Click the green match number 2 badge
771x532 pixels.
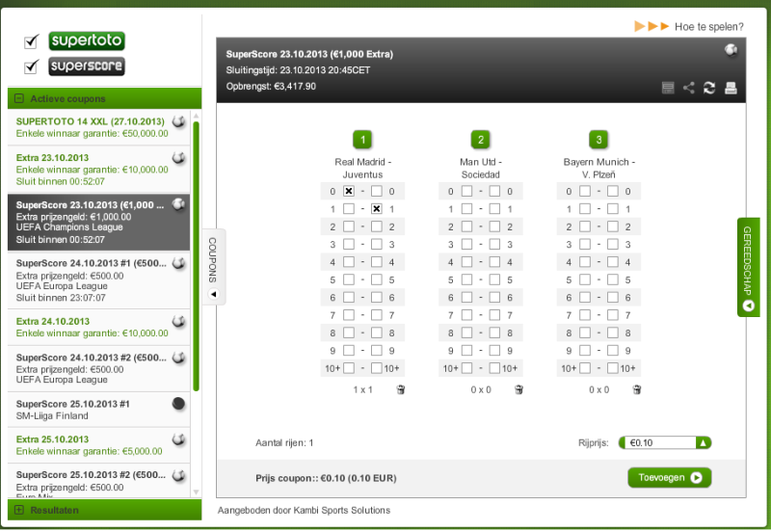(480, 140)
